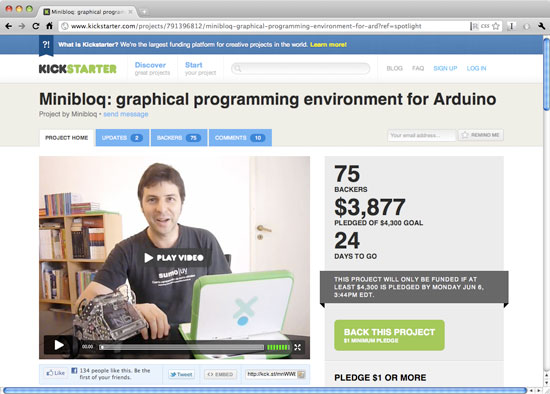Click the browser back arrow

[x=9, y=26]
